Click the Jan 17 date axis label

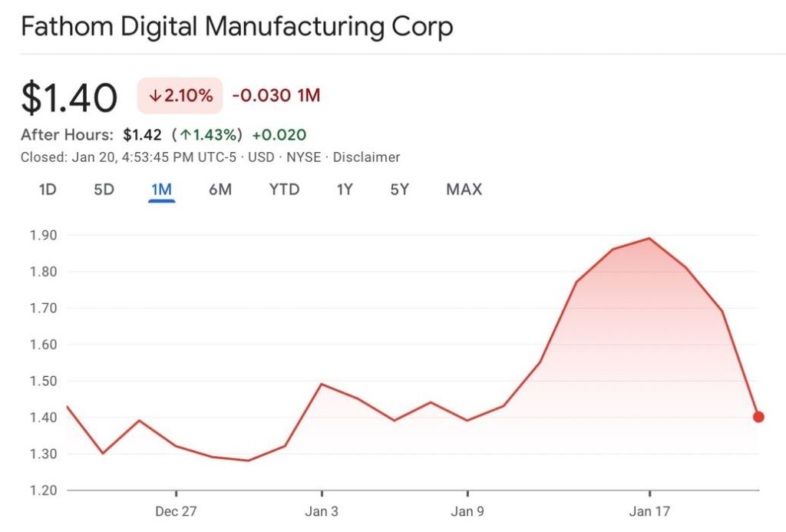[650, 511]
